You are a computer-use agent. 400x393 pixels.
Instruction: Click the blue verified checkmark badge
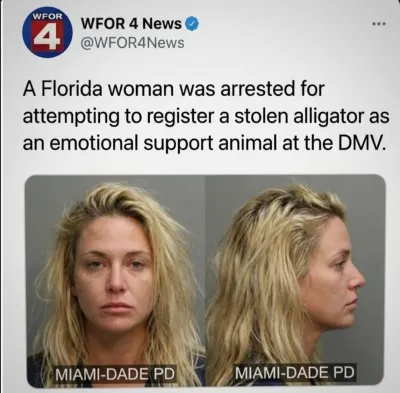coord(192,24)
